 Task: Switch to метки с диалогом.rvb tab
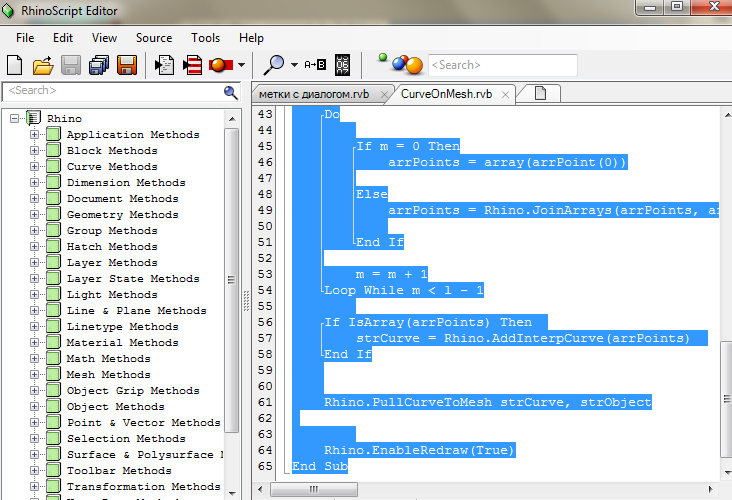314,94
